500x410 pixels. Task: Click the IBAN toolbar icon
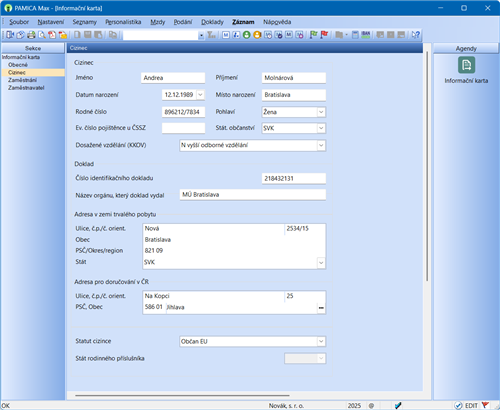(x=366, y=35)
